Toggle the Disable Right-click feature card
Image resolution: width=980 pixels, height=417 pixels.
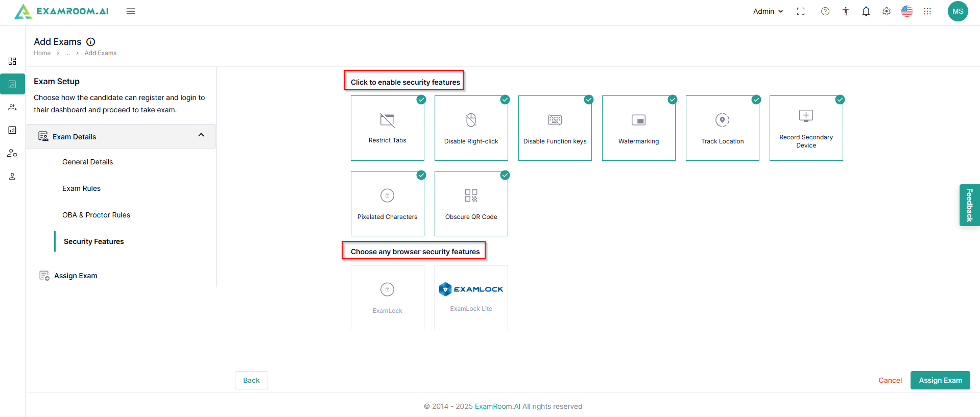[471, 128]
